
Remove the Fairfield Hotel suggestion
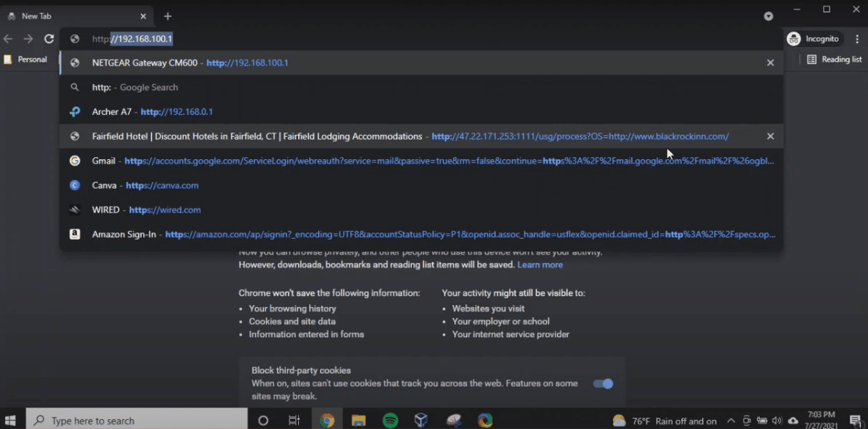click(770, 136)
